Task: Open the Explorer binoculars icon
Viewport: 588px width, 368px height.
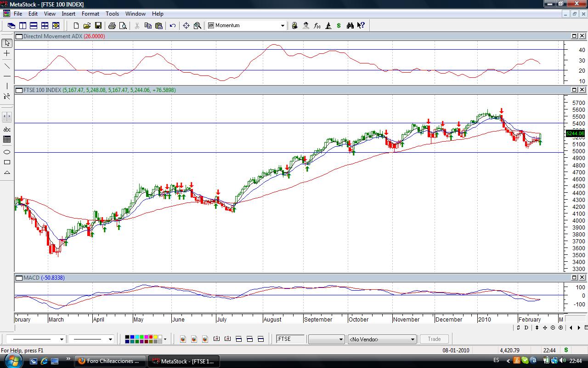Action: coord(350,26)
